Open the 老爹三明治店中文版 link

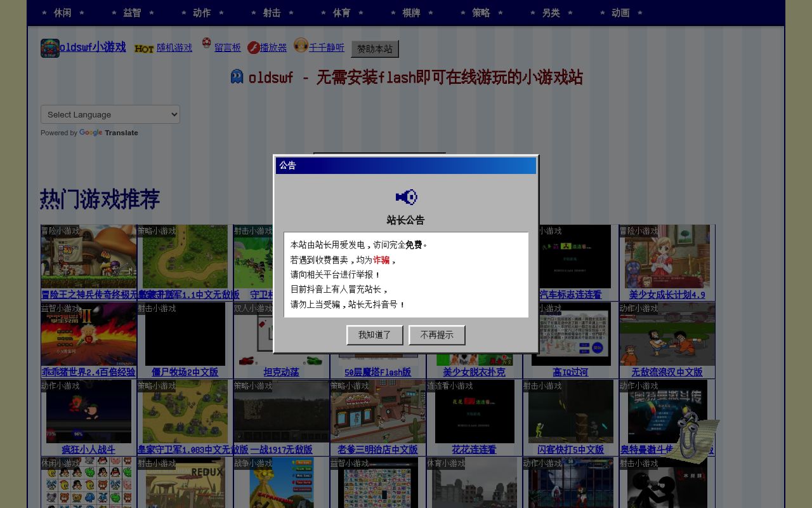(x=377, y=450)
